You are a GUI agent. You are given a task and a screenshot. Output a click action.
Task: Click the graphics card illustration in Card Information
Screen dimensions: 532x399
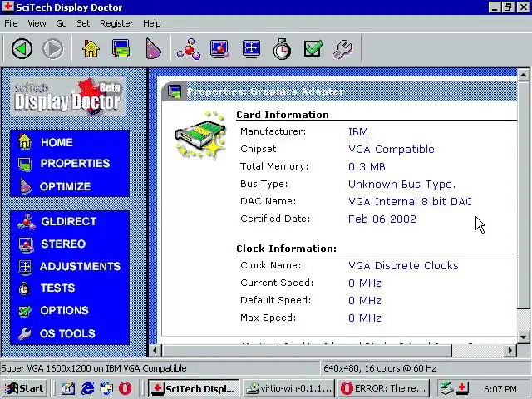point(200,135)
